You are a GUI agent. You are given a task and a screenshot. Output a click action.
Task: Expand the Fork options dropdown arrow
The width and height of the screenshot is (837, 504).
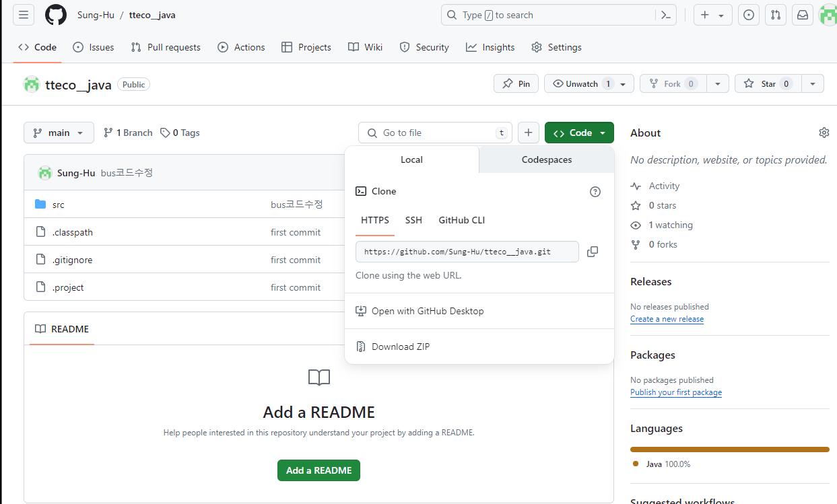[x=718, y=84]
